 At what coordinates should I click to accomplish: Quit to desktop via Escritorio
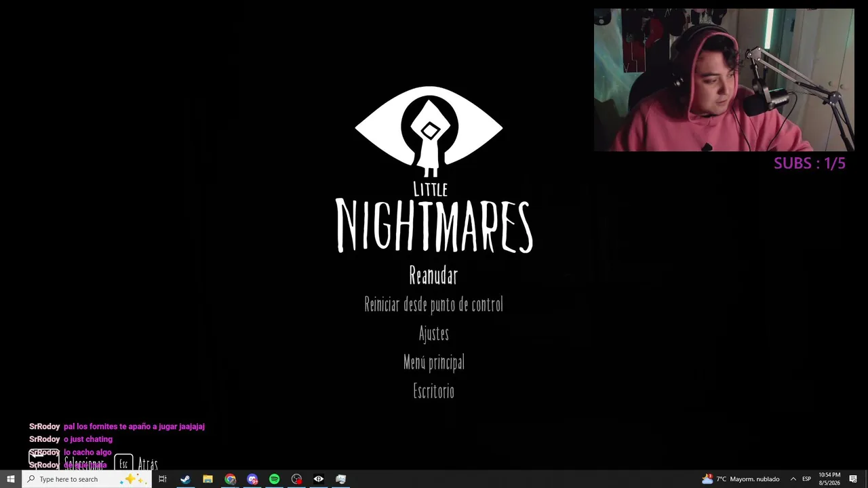433,391
